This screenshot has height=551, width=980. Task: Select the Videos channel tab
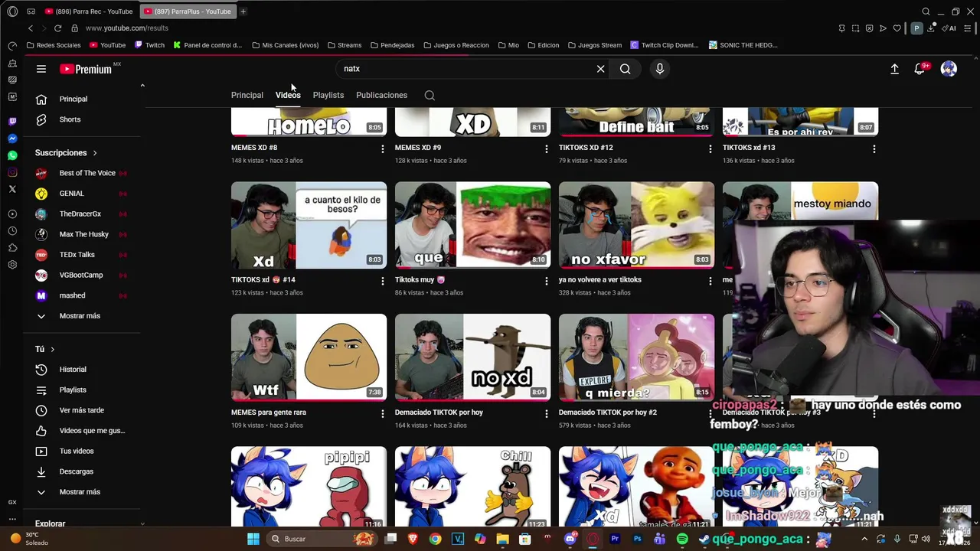coord(288,95)
